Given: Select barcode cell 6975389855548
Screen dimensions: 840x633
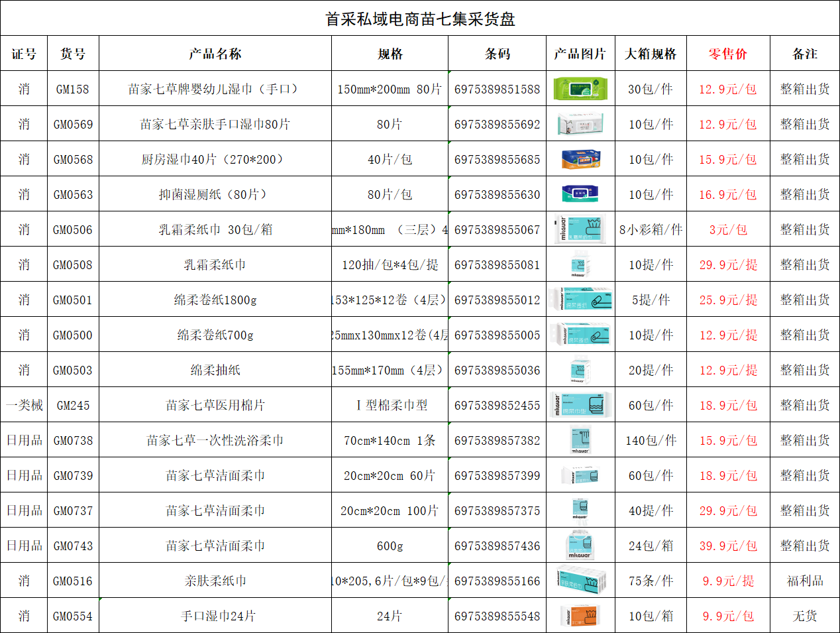Looking at the screenshot, I should (x=498, y=616).
